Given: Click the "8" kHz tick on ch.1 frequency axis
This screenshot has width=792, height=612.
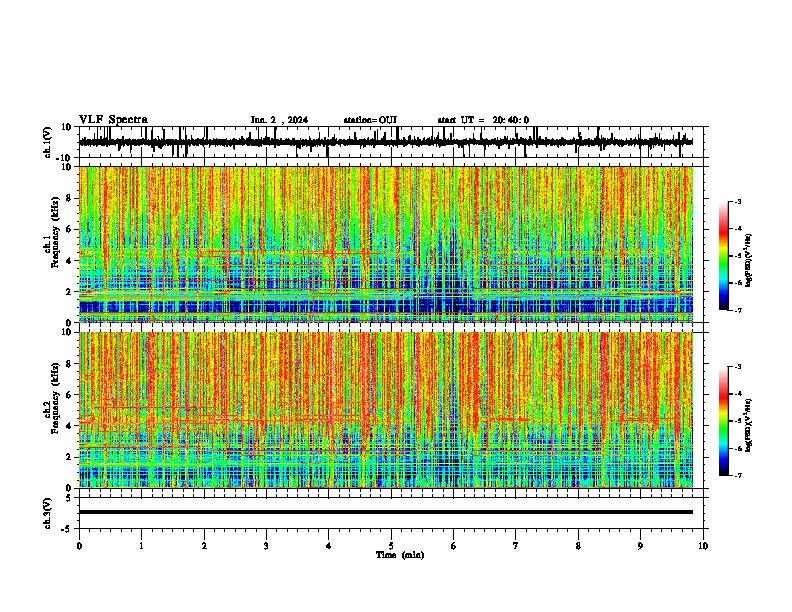Looking at the screenshot, I should (69, 198).
